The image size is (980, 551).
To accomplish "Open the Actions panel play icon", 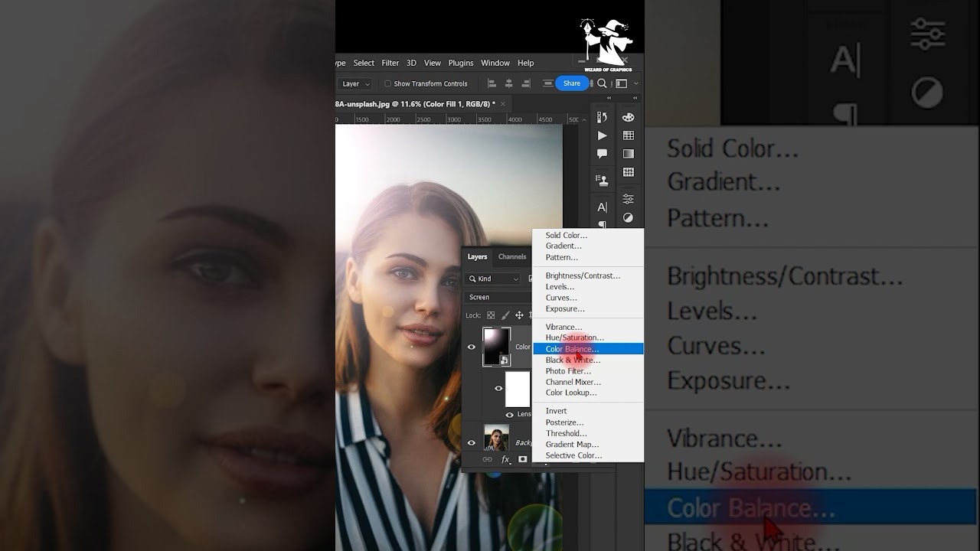I will pos(602,135).
